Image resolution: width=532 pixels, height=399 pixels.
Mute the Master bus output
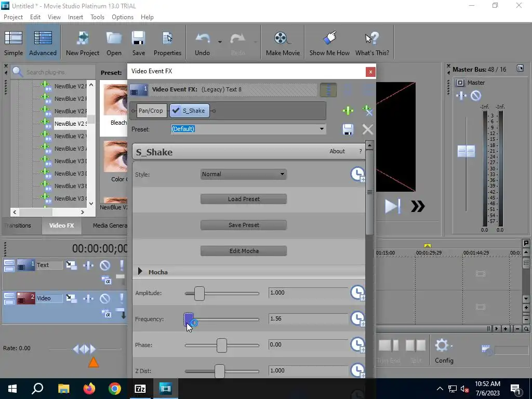(x=476, y=96)
